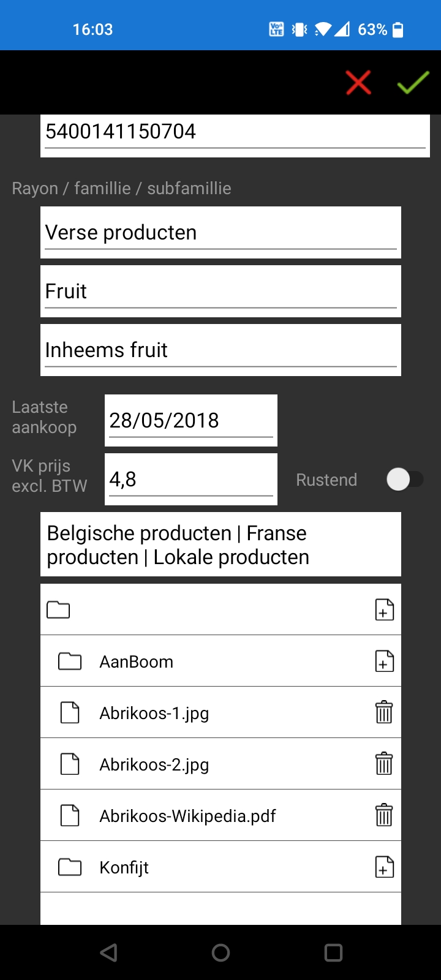Open the Konfijt folder
The height and width of the screenshot is (980, 441).
click(x=124, y=867)
